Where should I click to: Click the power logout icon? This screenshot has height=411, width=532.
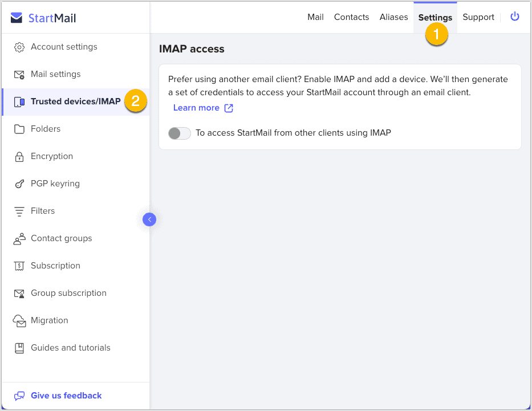pos(514,17)
